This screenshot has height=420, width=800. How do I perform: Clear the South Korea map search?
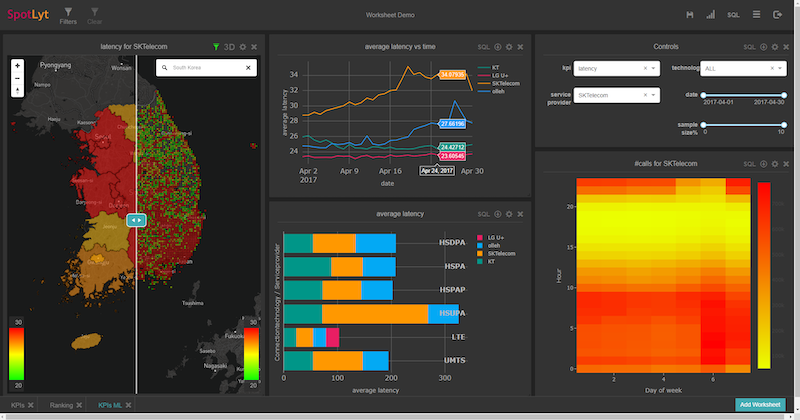point(248,67)
